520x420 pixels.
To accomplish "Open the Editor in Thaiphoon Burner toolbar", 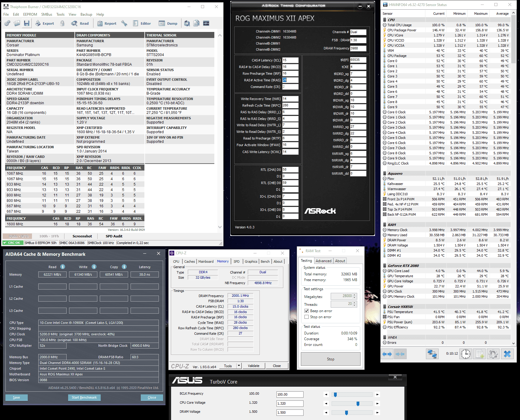I will pyautogui.click(x=142, y=23).
